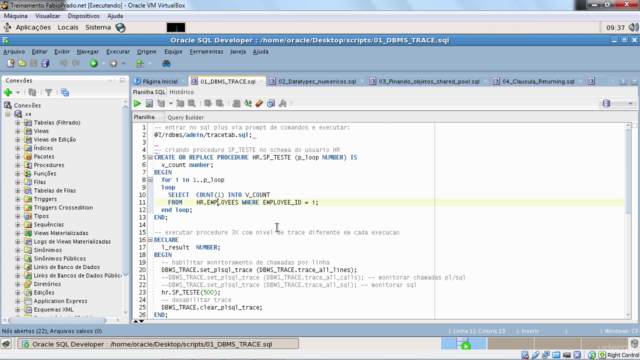This screenshot has width=640, height=360.
Task: Click the green plus New Connection icon
Action: click(8, 92)
